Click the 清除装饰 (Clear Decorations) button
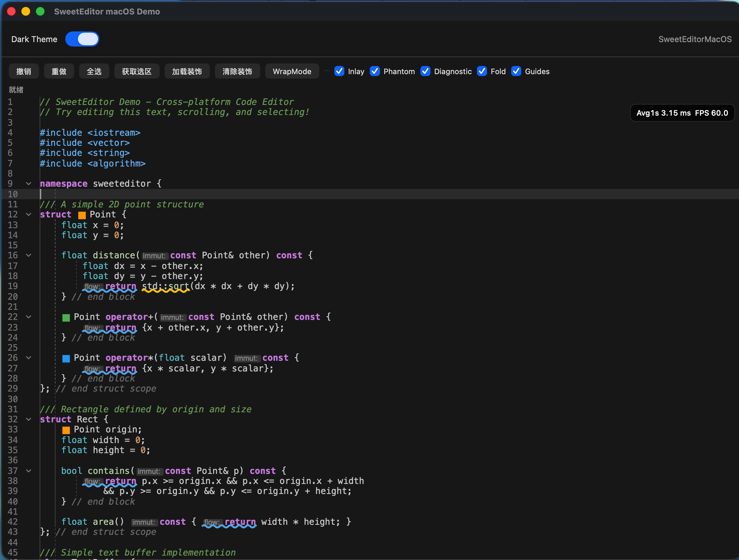This screenshot has height=560, width=739. pos(237,72)
